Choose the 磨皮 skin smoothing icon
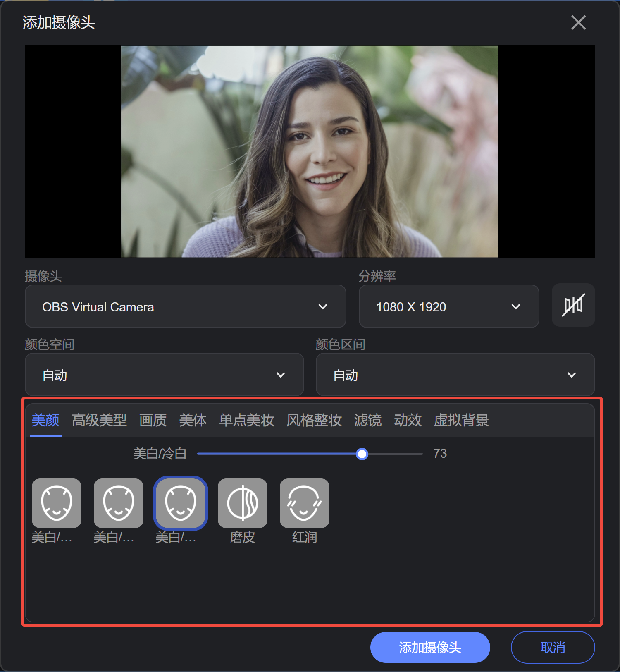The height and width of the screenshot is (672, 620). click(243, 503)
